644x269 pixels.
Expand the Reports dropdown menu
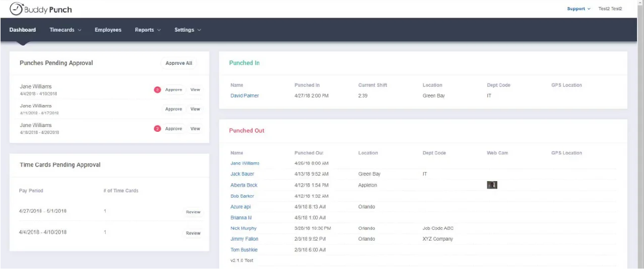[x=147, y=30]
